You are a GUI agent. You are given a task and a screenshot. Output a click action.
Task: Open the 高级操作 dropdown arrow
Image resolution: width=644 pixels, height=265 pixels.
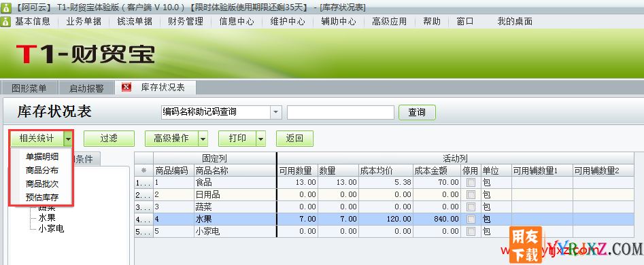(203, 139)
